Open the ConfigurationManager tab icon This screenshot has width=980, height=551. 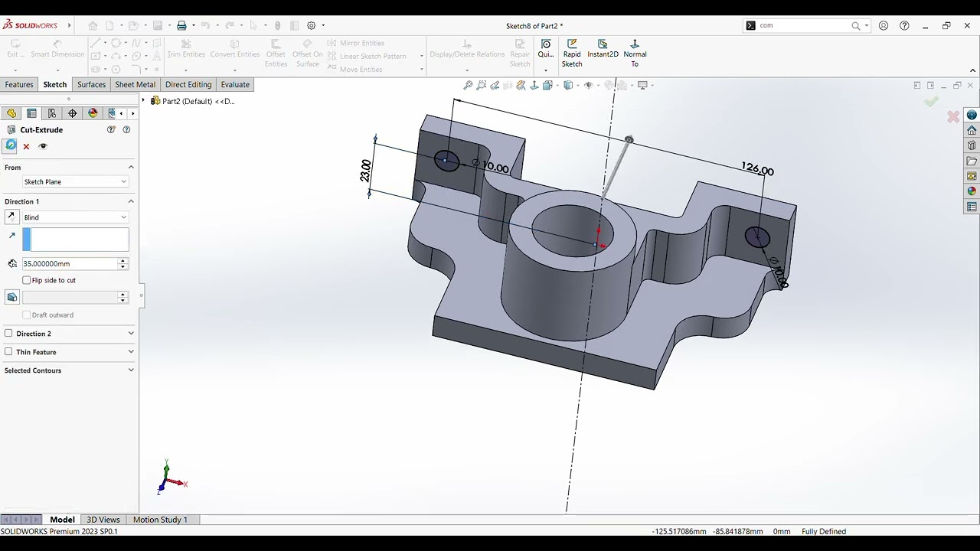[52, 113]
